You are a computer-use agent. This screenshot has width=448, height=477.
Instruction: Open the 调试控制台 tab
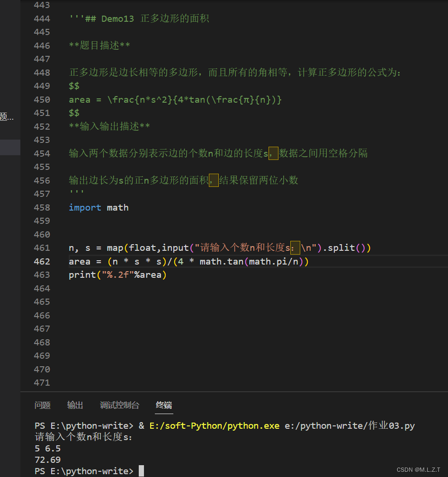tap(119, 405)
